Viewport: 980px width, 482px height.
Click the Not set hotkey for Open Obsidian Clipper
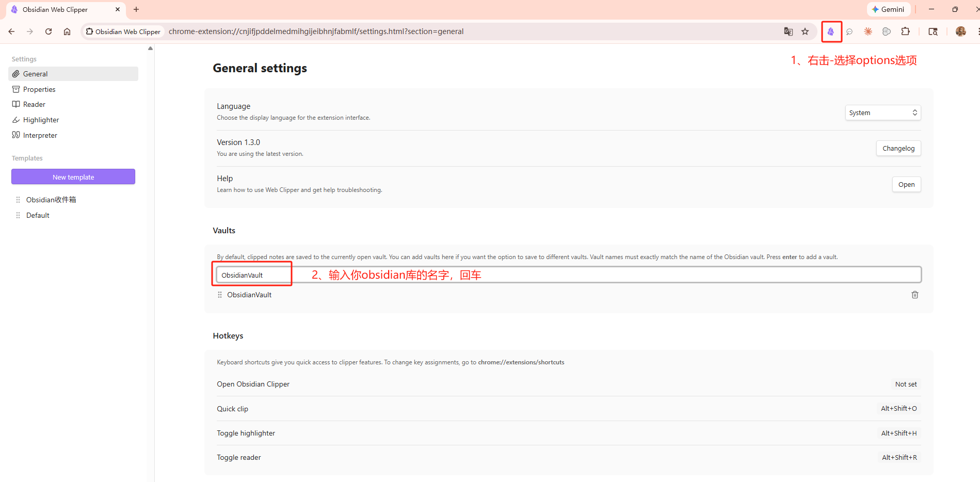pyautogui.click(x=906, y=384)
